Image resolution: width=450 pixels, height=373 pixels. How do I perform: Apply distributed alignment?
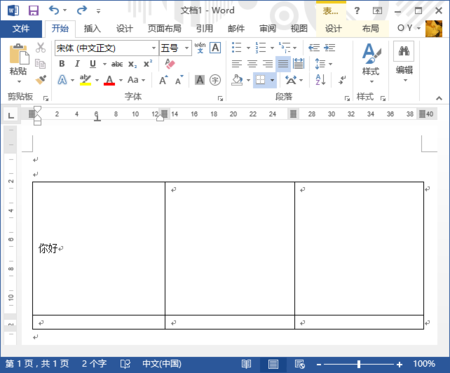(299, 64)
